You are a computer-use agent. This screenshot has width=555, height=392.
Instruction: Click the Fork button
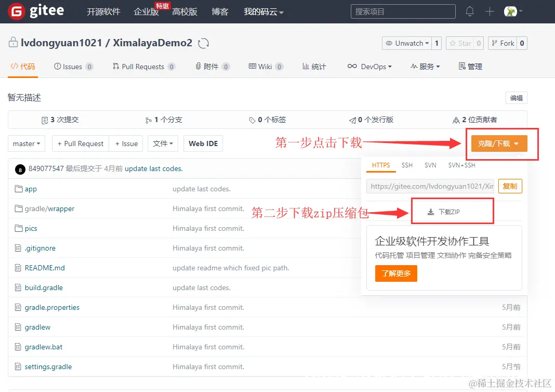[503, 43]
